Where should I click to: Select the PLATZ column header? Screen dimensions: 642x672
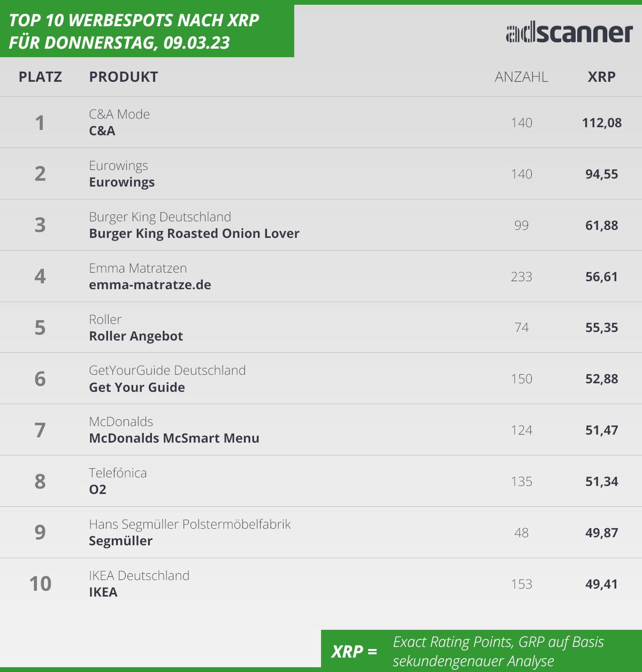click(40, 77)
